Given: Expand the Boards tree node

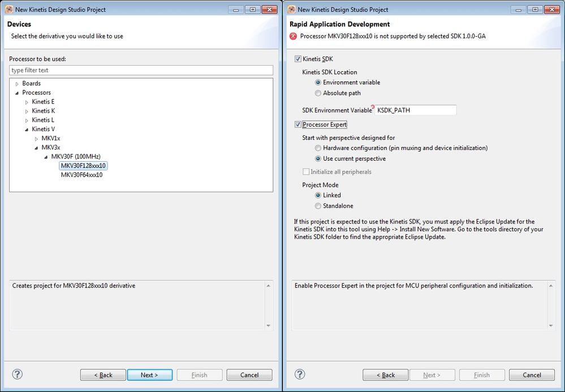Looking at the screenshot, I should coord(17,84).
